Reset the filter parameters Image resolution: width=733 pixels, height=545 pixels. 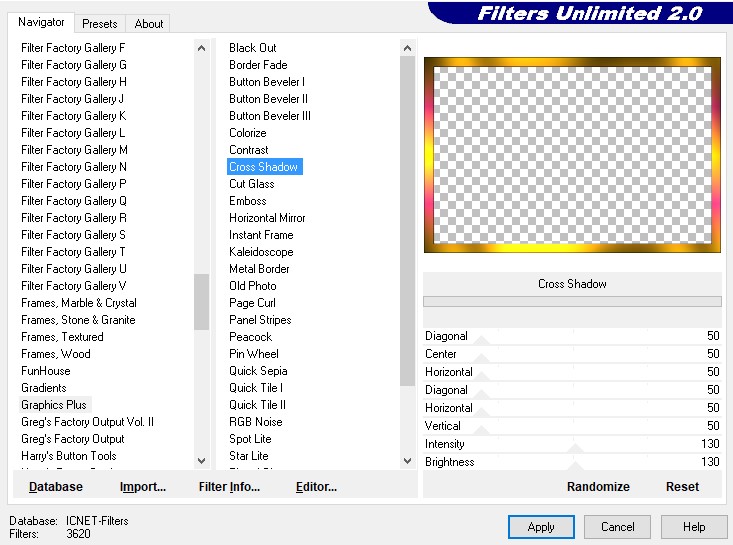coord(682,487)
